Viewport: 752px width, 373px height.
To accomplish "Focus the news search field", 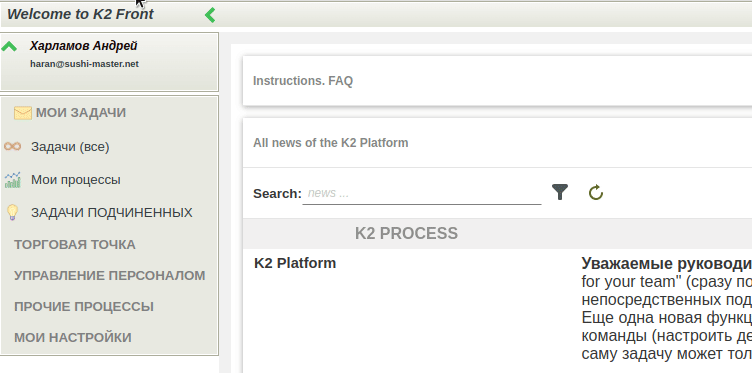I will click(422, 193).
